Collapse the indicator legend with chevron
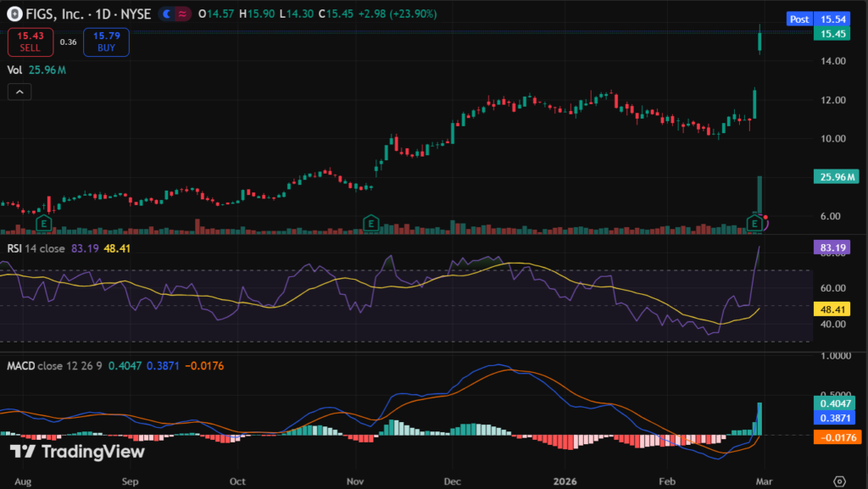868x489 pixels. coord(19,92)
